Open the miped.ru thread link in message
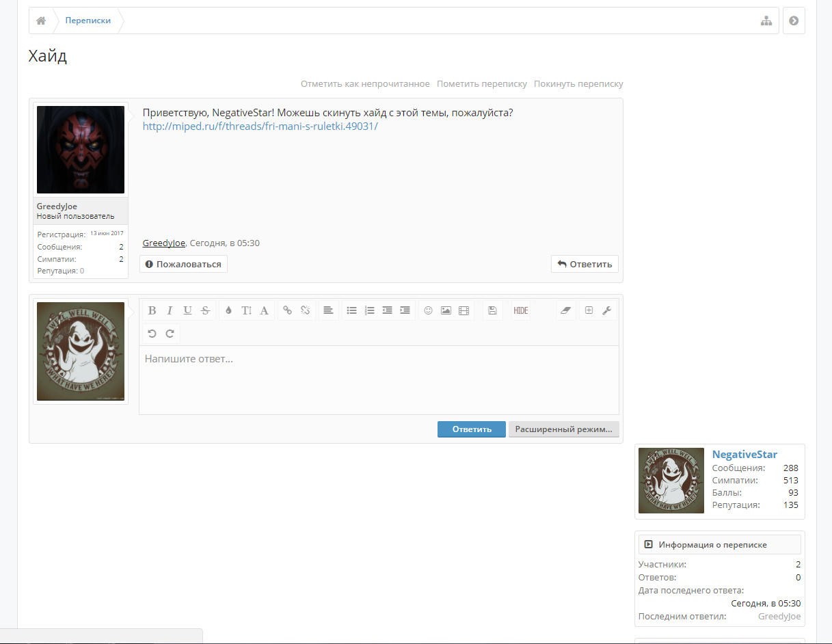This screenshot has width=832, height=644. pyautogui.click(x=260, y=126)
